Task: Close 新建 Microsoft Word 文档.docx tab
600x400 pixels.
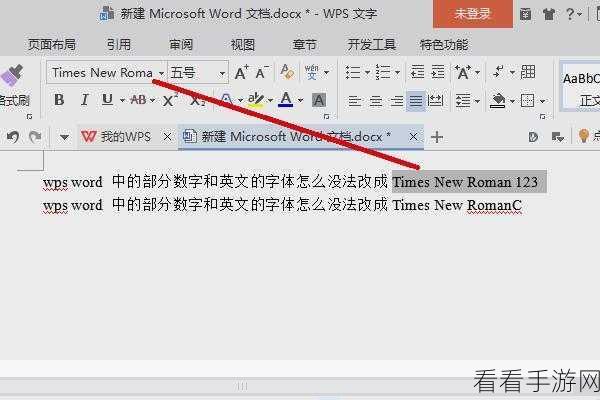Action: (x=413, y=137)
